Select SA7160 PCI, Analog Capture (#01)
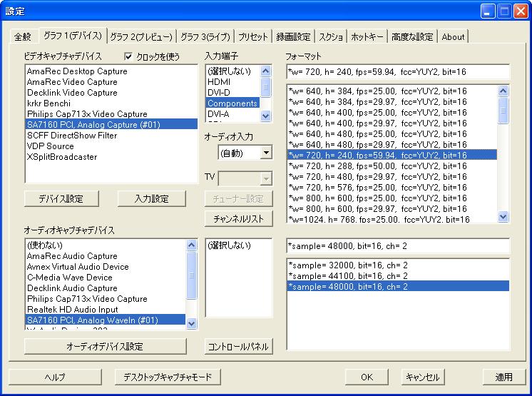Screen dimensions: 532x396 (x=111, y=125)
